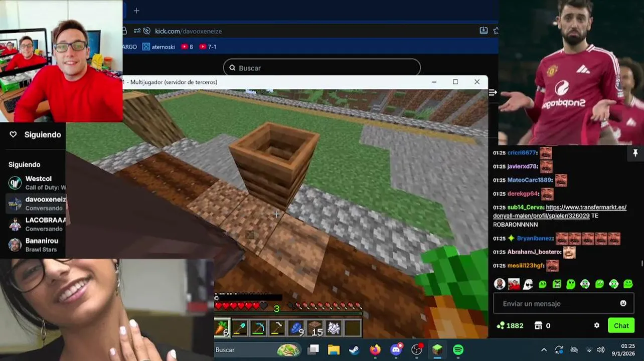Click the green Chat send button
The image size is (644, 361).
(621, 325)
